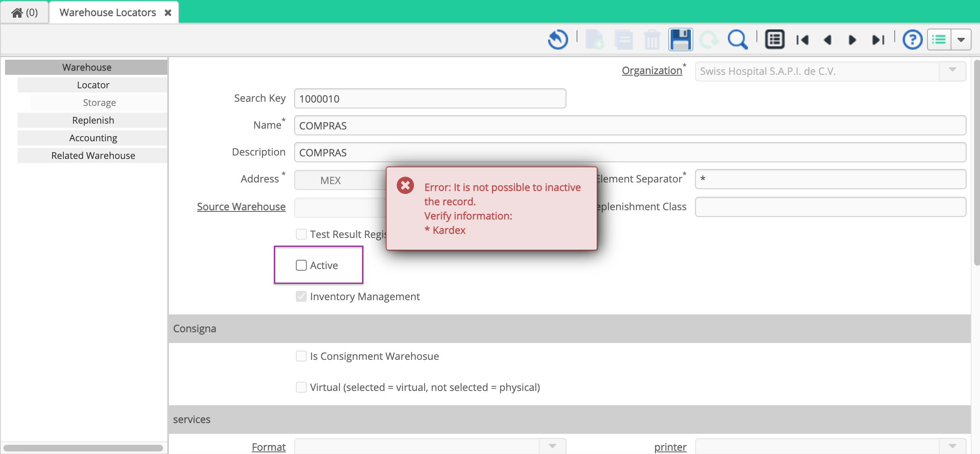
Task: Switch to the Accounting tab
Action: [93, 137]
